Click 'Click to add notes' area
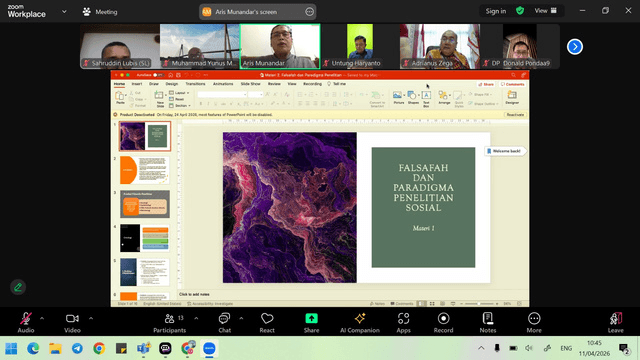Image resolution: width=640 pixels, height=360 pixels. (x=194, y=294)
